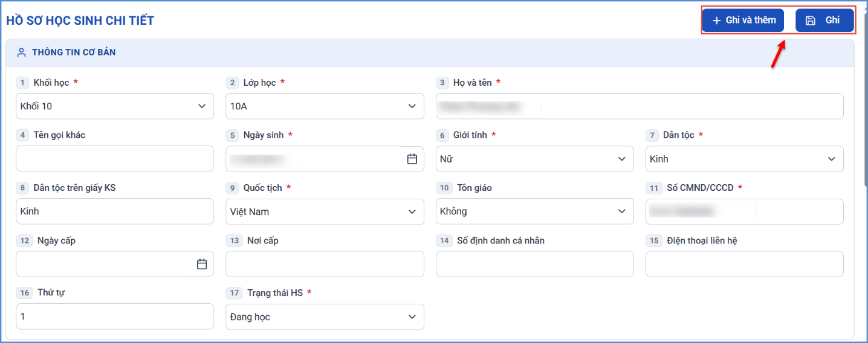
Task: Open the Quốc tịch dropdown
Action: (x=325, y=211)
